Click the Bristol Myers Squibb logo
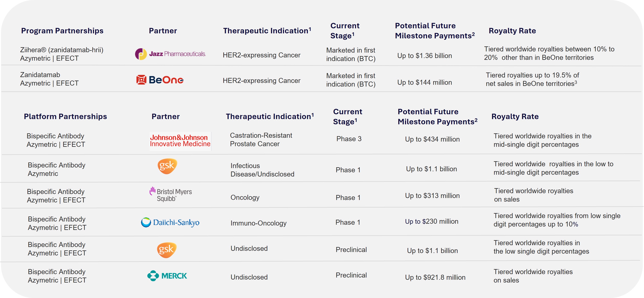Image resolution: width=644 pixels, height=298 pixels. tap(171, 195)
